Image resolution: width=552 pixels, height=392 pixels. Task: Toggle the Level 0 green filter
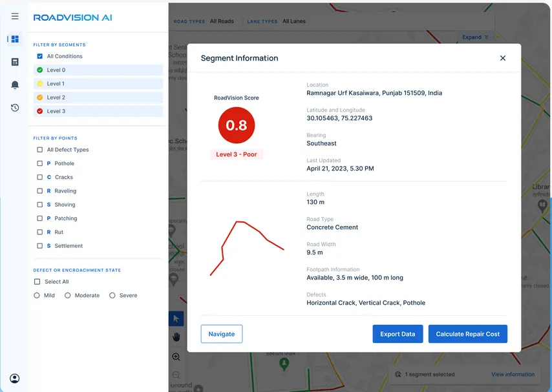98,70
